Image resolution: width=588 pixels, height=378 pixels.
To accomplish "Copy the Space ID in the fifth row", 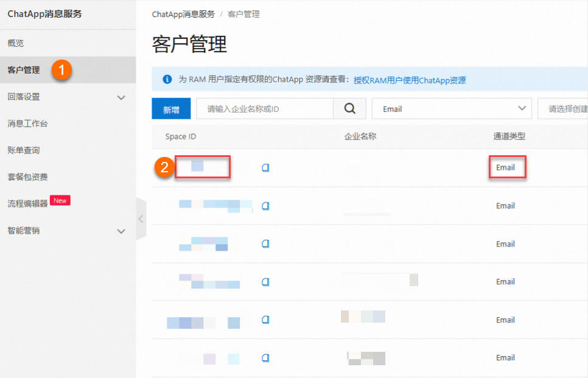I will 265,320.
